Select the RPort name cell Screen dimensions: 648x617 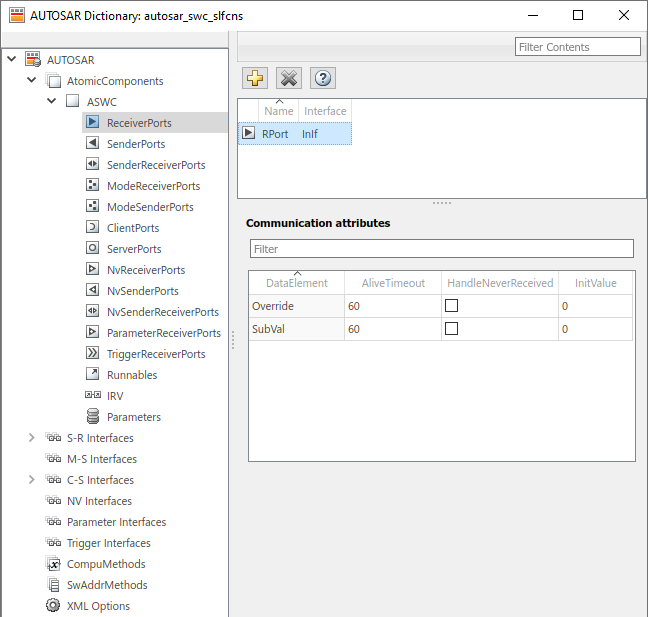tap(275, 134)
